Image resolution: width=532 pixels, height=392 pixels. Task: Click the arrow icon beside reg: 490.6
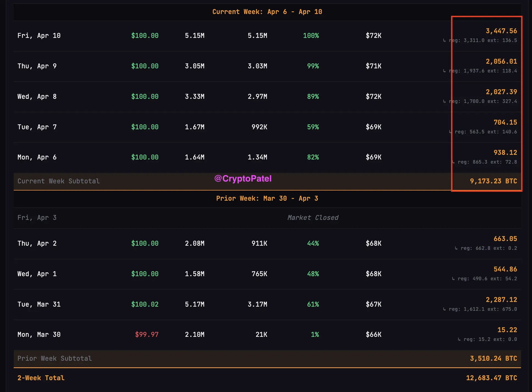click(453, 279)
